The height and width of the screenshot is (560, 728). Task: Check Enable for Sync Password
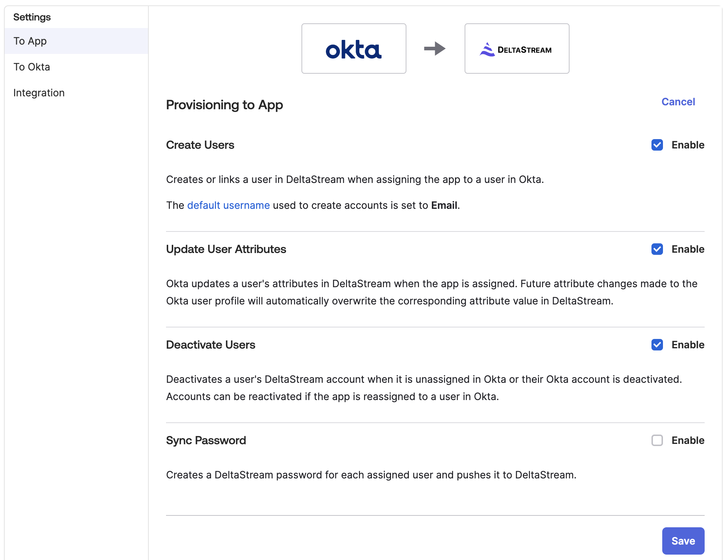pyautogui.click(x=657, y=440)
